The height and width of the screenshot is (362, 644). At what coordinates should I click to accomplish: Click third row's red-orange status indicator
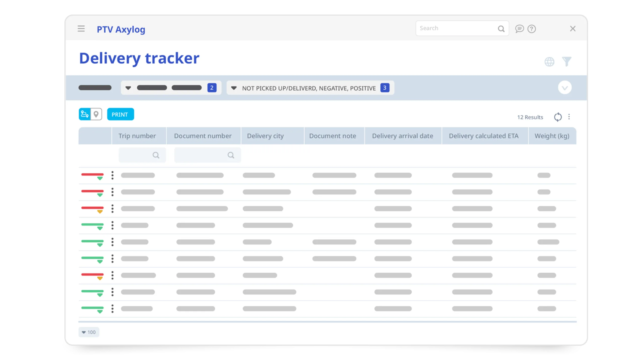pyautogui.click(x=92, y=209)
